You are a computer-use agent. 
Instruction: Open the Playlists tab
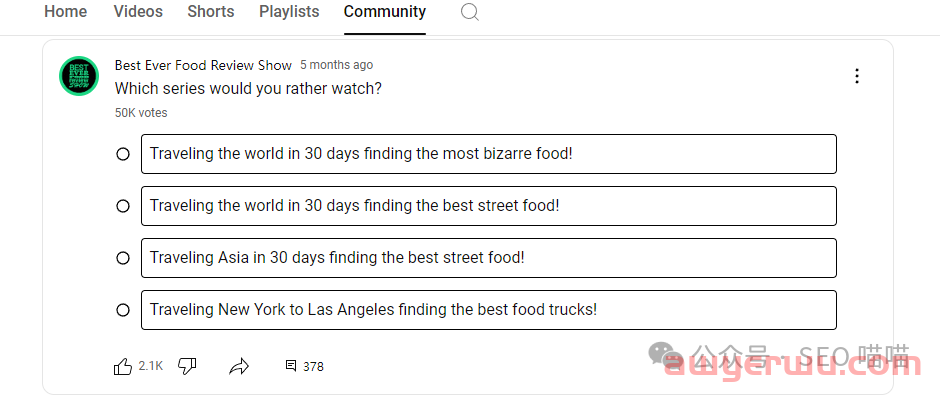pos(289,11)
